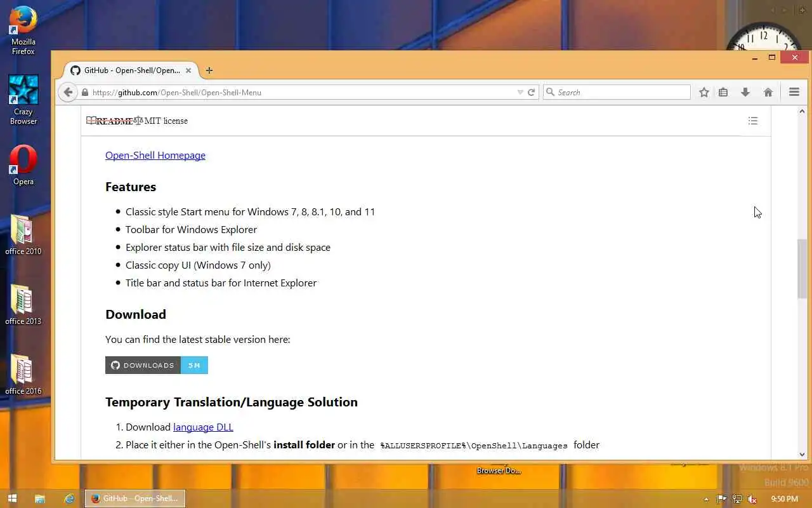Click the desktop clock gadget
This screenshot has height=508, width=812.
[764, 36]
